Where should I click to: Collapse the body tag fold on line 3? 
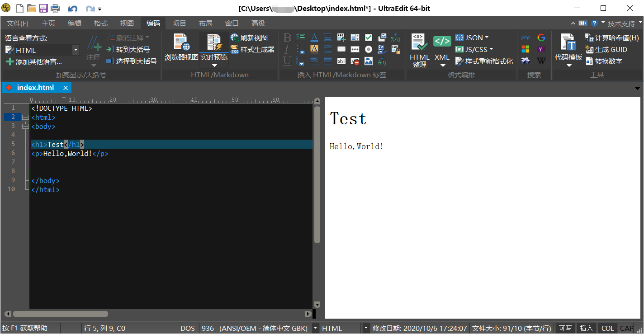click(x=25, y=126)
